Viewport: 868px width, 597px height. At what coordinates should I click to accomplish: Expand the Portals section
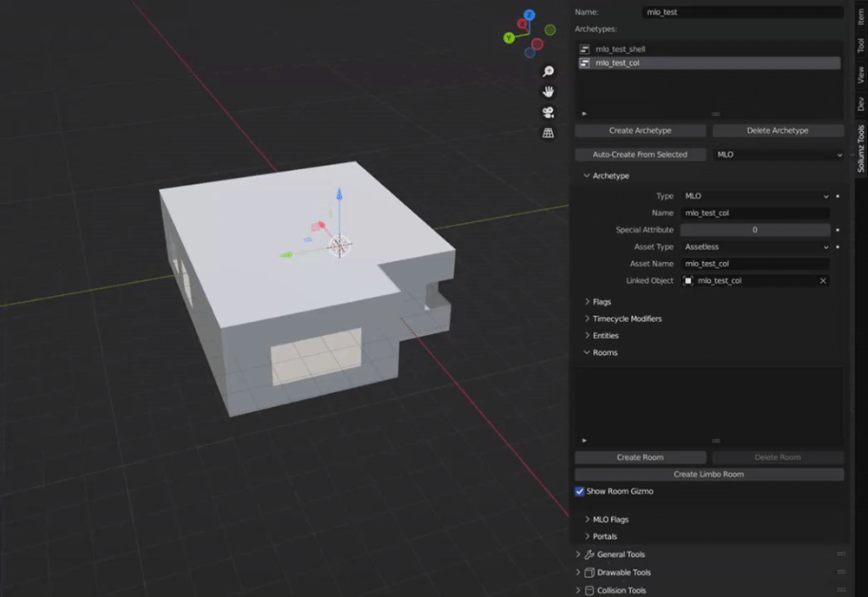[587, 536]
